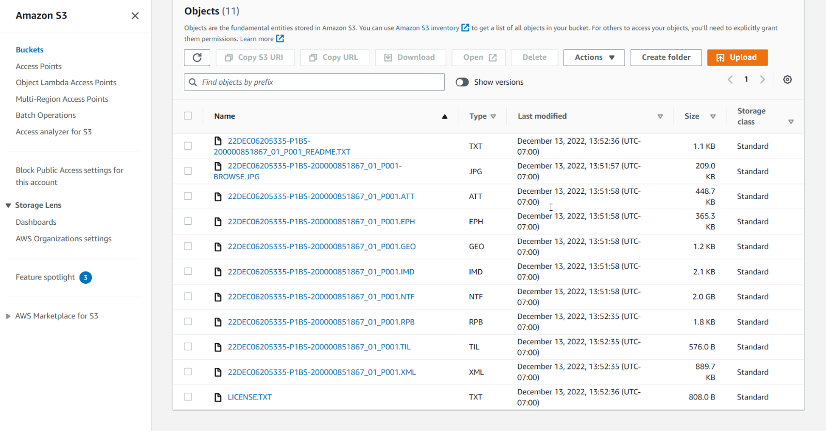Open the P001.NTF object link
The width and height of the screenshot is (826, 432).
[x=321, y=297]
